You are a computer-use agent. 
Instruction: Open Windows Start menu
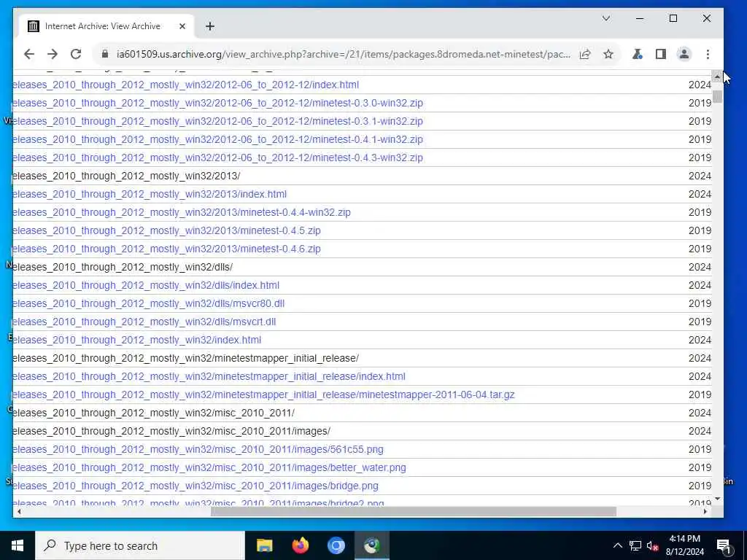[18, 545]
